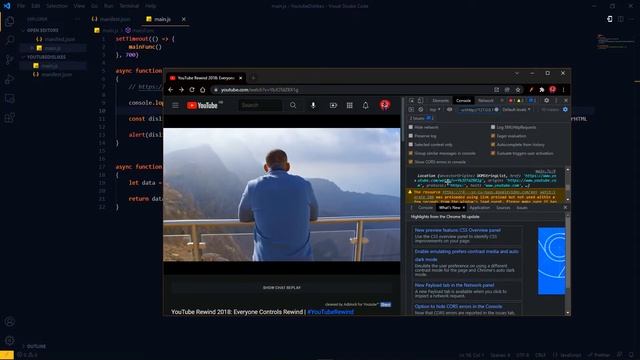640x360 pixels.
Task: Open Source Control in VS Code activity bar
Action: coord(10,60)
